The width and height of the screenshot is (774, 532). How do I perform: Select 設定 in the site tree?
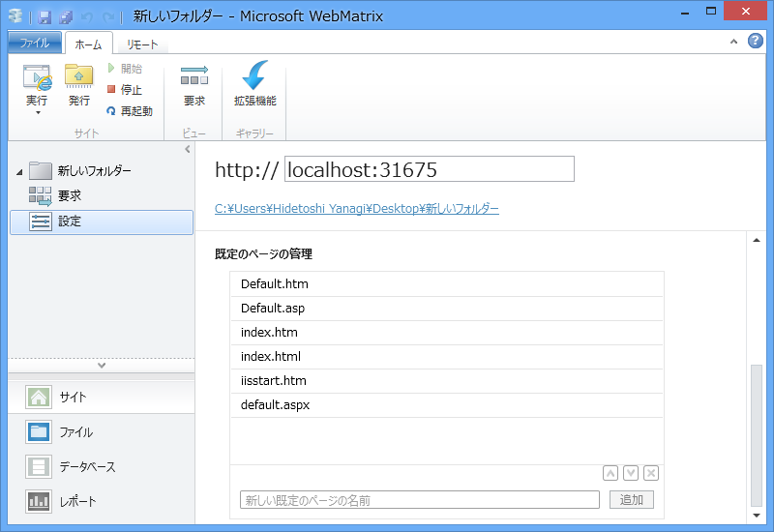pos(102,222)
